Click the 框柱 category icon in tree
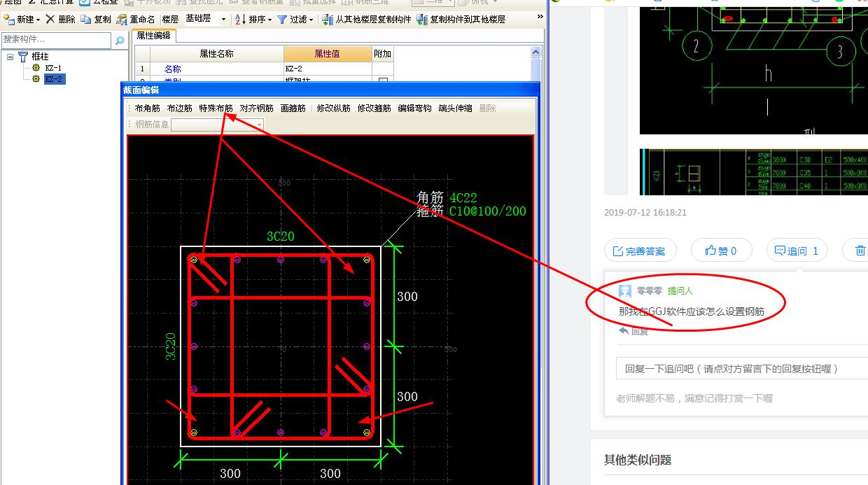 23,57
